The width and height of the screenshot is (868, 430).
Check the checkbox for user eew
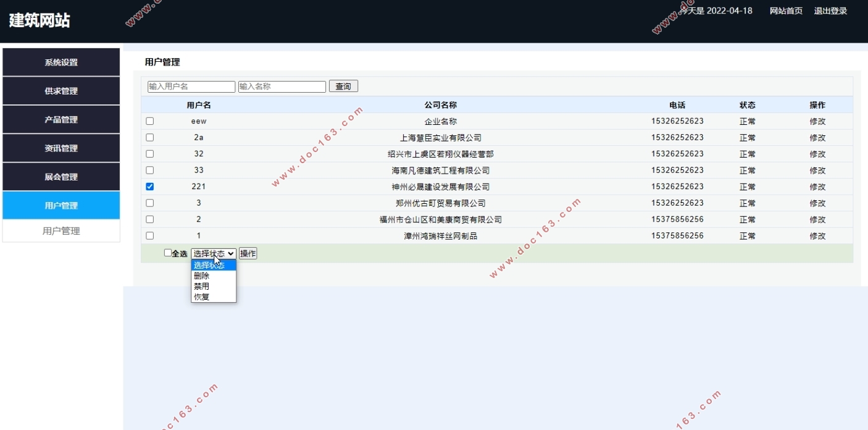coord(149,121)
